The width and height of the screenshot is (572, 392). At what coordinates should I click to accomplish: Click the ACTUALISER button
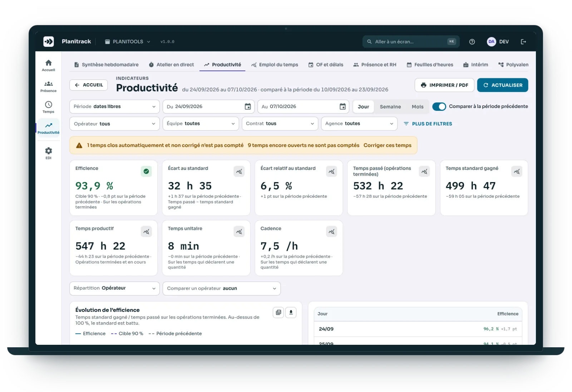[503, 85]
